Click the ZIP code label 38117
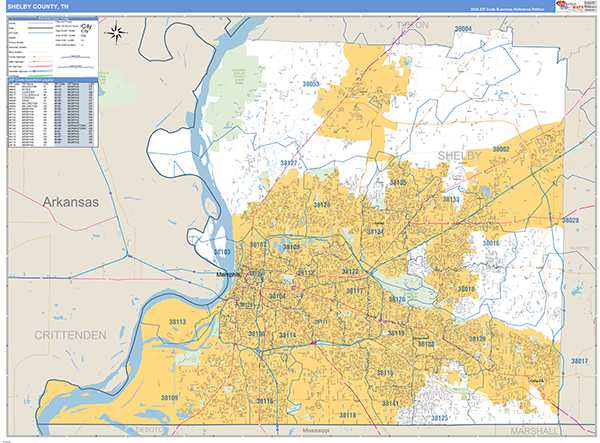 (355, 291)
